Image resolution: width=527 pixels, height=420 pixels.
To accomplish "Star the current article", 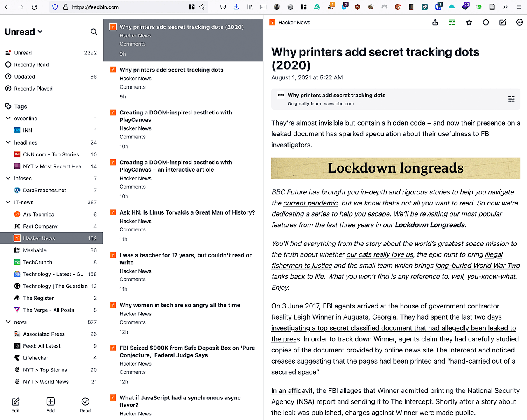I will (x=469, y=23).
